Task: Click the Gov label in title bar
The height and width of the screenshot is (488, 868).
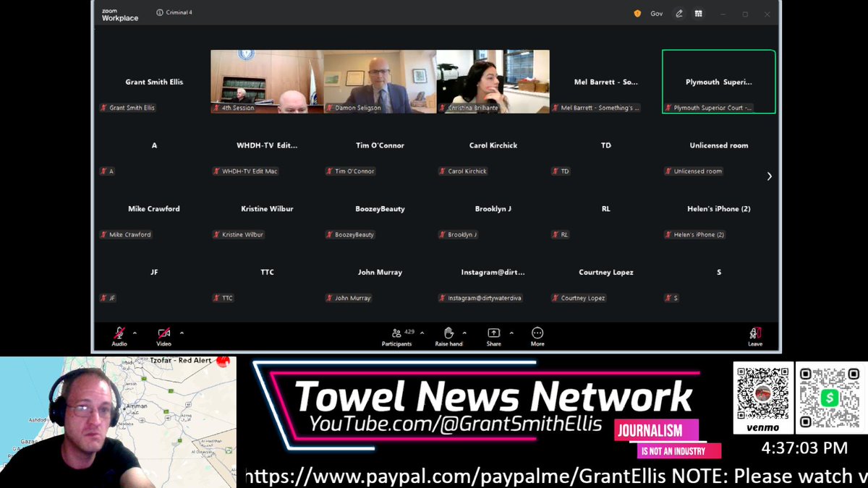Action: coord(657,14)
